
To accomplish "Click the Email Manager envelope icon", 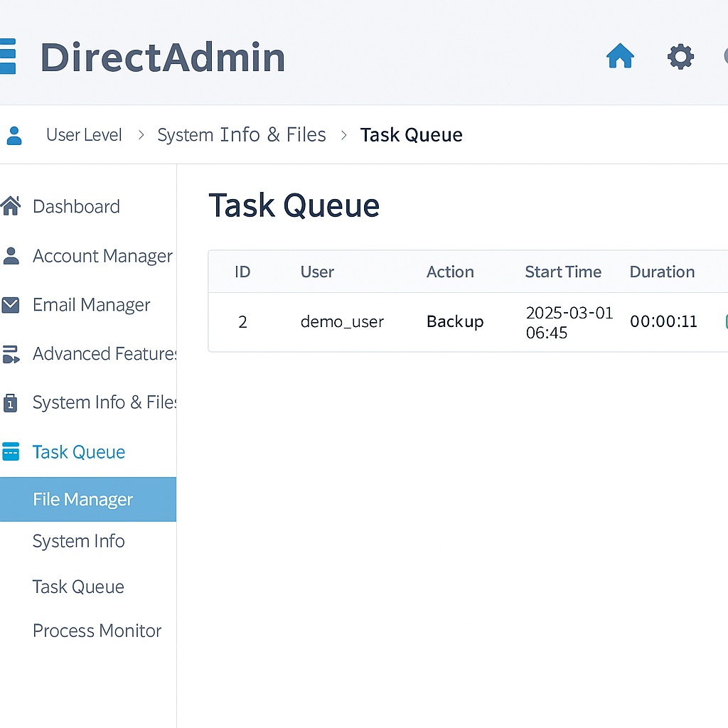I will coord(11,305).
